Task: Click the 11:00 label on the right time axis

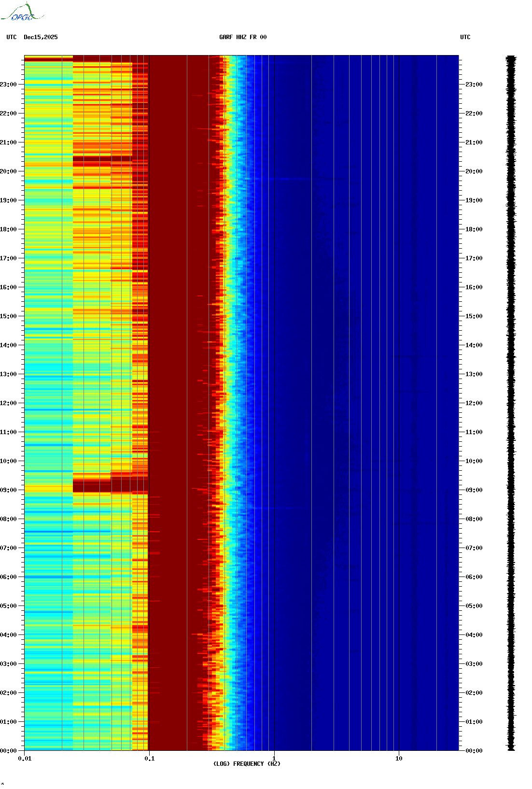Action: (474, 432)
